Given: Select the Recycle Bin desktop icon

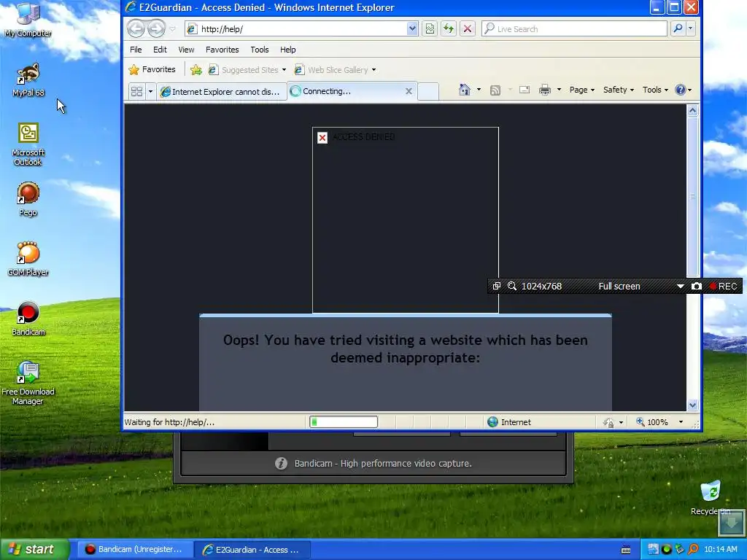Looking at the screenshot, I should click(x=711, y=497).
